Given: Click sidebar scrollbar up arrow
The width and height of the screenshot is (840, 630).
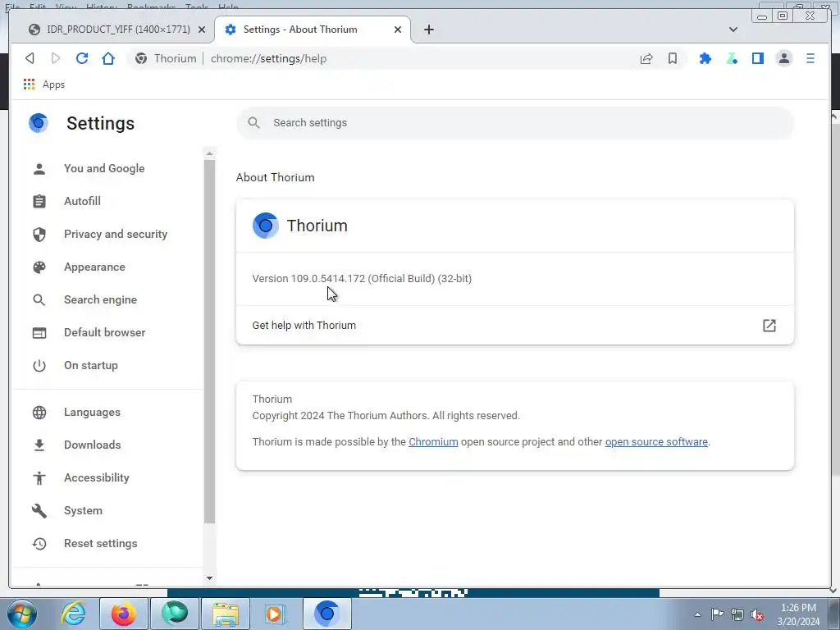Looking at the screenshot, I should point(209,153).
